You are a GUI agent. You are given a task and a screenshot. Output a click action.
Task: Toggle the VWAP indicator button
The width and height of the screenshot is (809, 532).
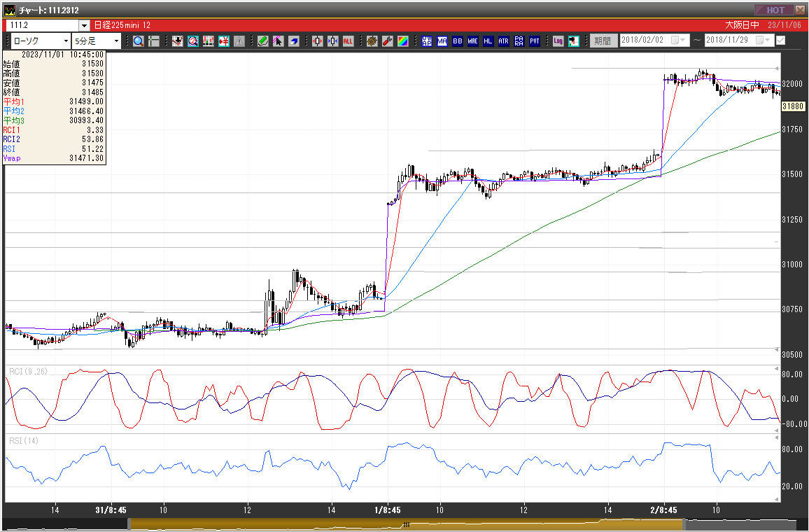click(427, 41)
